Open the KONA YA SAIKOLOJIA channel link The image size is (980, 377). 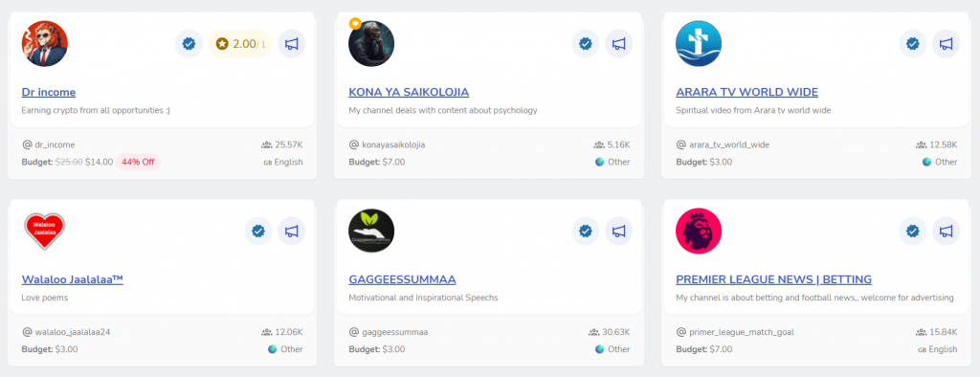click(409, 93)
